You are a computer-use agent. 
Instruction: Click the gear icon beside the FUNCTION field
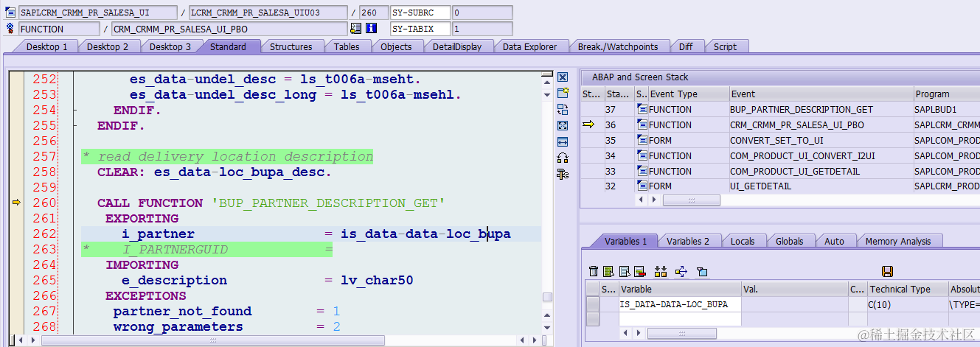click(x=10, y=29)
